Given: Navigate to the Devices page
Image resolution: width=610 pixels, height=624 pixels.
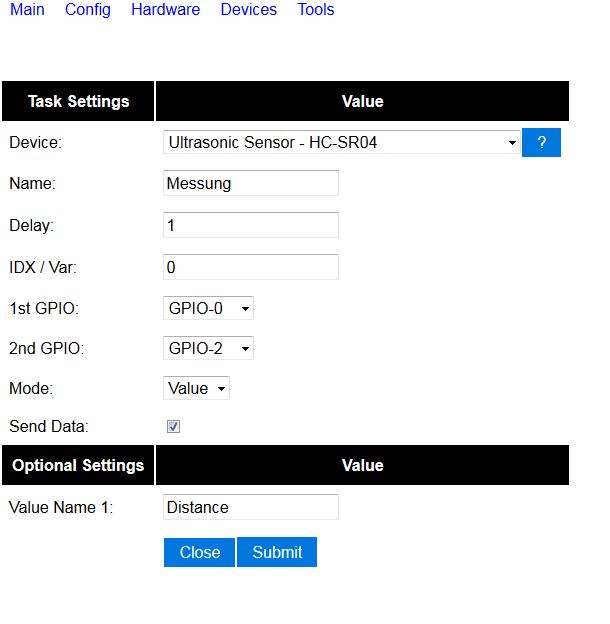Looking at the screenshot, I should click(x=249, y=10).
